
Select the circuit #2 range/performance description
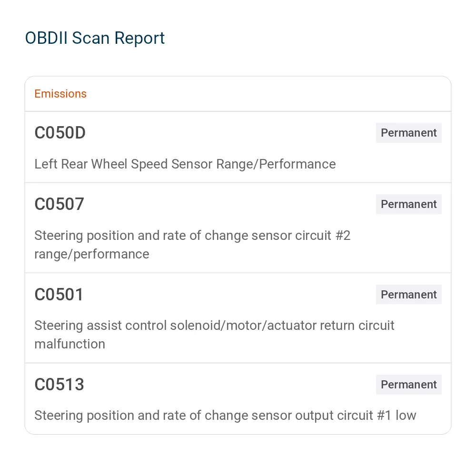(x=192, y=245)
